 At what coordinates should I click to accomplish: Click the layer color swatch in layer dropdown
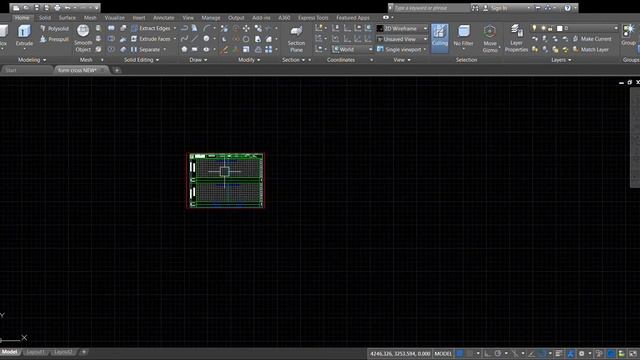[560, 28]
